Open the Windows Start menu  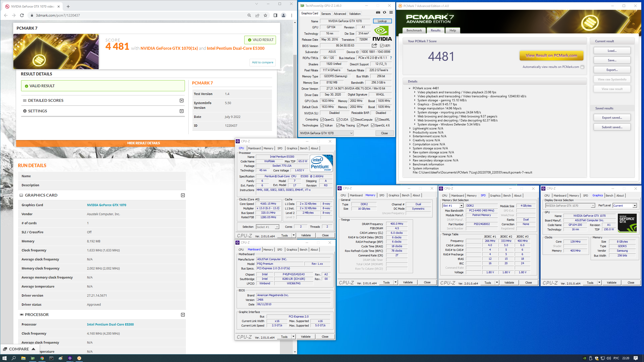coord(4,358)
